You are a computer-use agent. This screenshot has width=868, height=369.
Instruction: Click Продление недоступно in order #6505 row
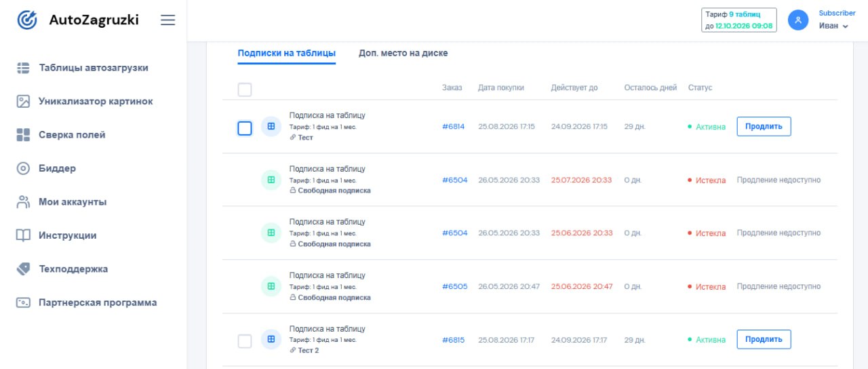[x=778, y=286]
